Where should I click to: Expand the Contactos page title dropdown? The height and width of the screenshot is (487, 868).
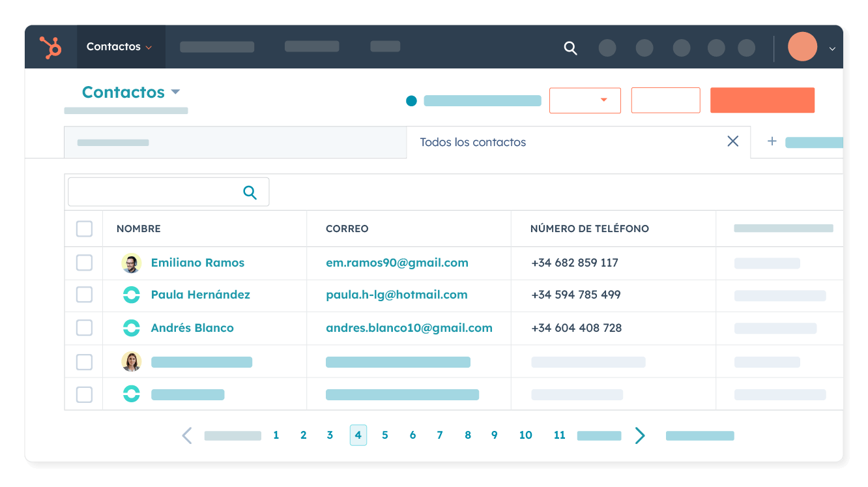point(175,92)
